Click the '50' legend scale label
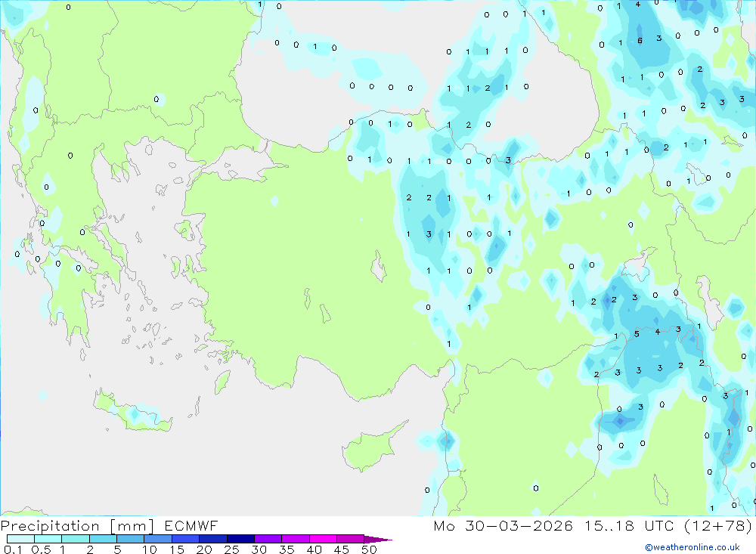756x554 pixels. (x=370, y=549)
